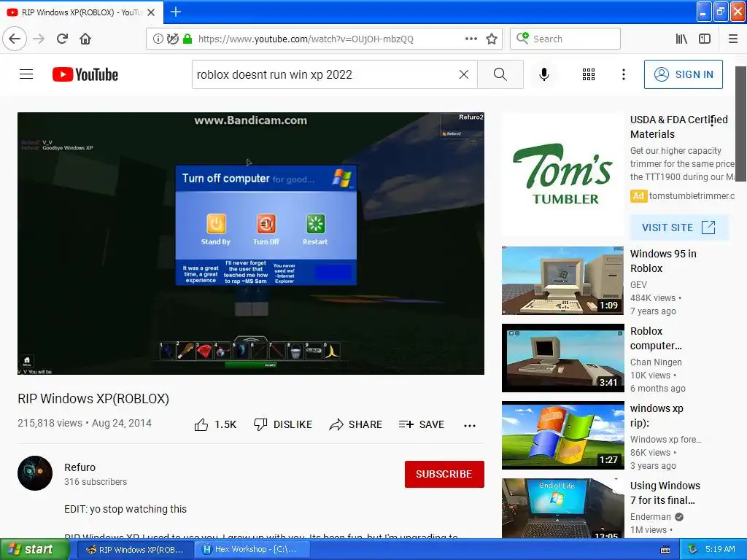Image resolution: width=747 pixels, height=560 pixels.
Task: Open Using Windows 7 for its final title
Action: point(665,493)
